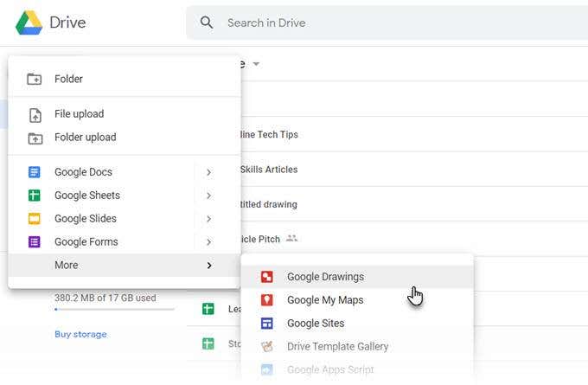Screen dimensions: 588x385
Task: Click the yellow Google Slides icon
Action: coord(34,219)
